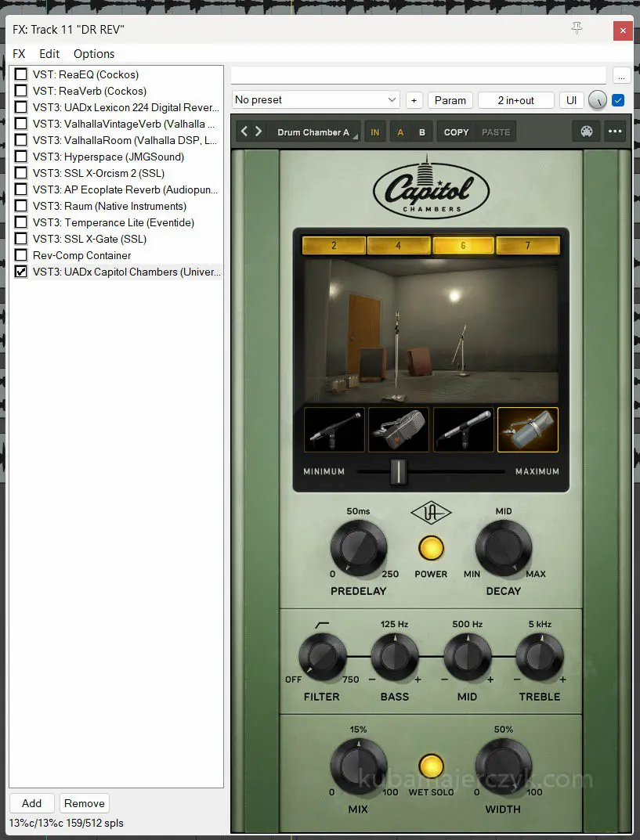The width and height of the screenshot is (640, 840).
Task: Pick the third microphone thumbnail
Action: (463, 430)
